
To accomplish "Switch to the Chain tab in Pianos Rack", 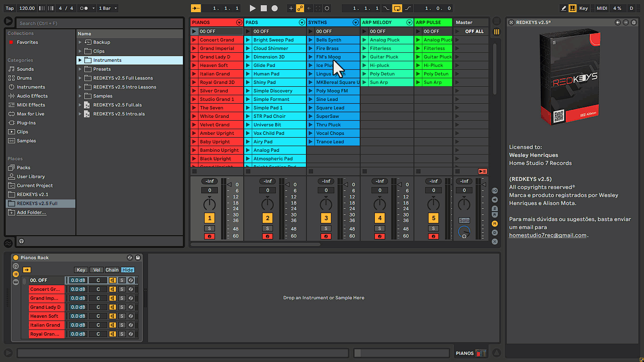I will (x=112, y=270).
